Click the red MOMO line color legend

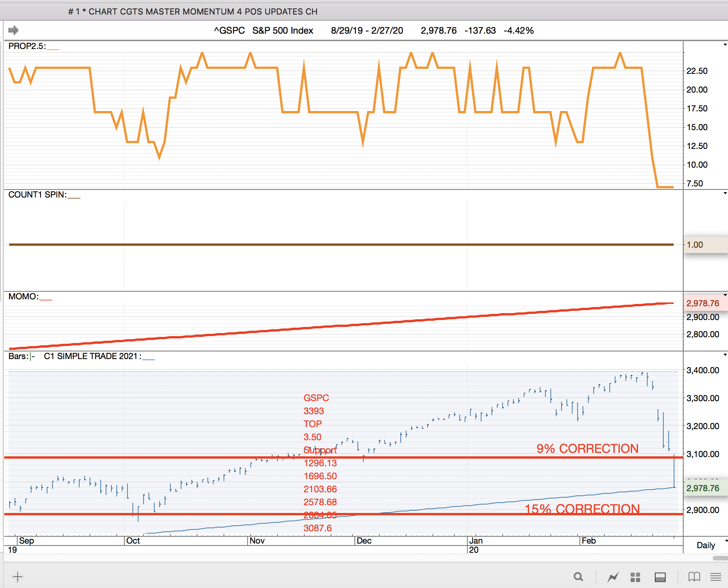46,300
